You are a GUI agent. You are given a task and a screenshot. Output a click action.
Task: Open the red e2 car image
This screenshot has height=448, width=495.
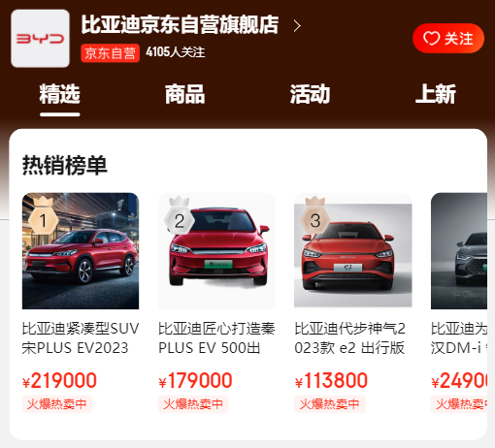point(352,251)
